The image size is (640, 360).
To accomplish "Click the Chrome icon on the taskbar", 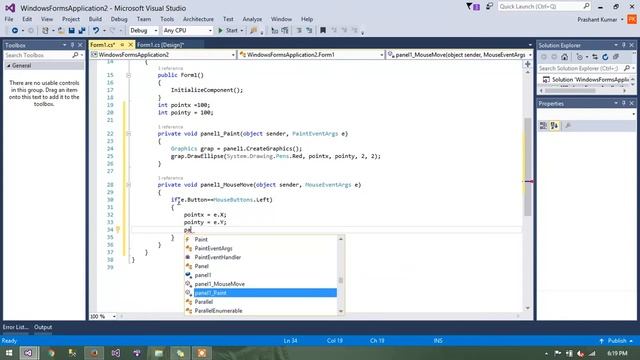I will click(x=51, y=353).
